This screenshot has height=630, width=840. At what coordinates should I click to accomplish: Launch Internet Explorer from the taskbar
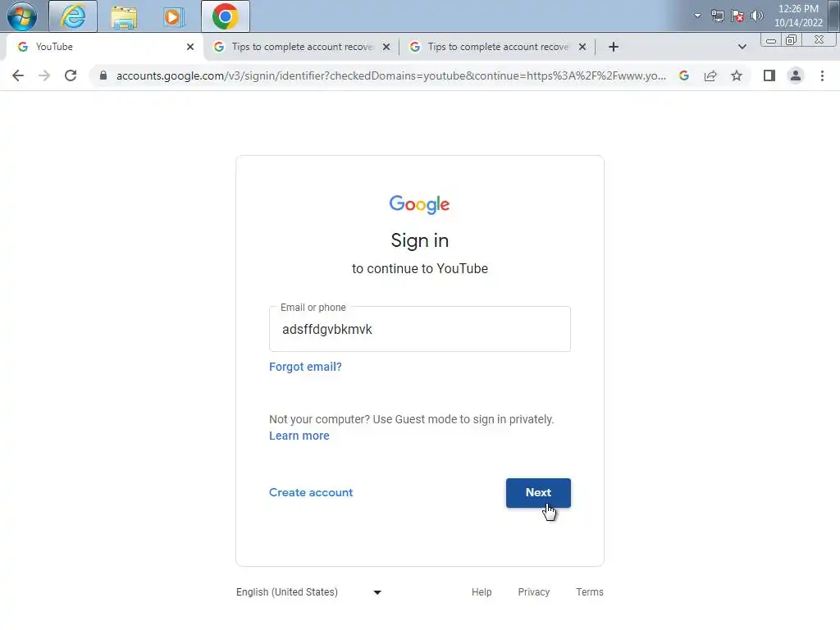[73, 16]
